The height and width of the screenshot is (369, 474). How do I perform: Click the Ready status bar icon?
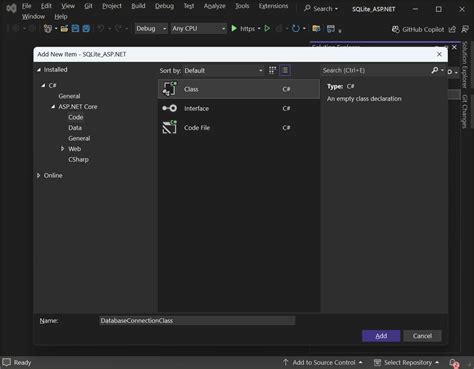[x=7, y=362]
